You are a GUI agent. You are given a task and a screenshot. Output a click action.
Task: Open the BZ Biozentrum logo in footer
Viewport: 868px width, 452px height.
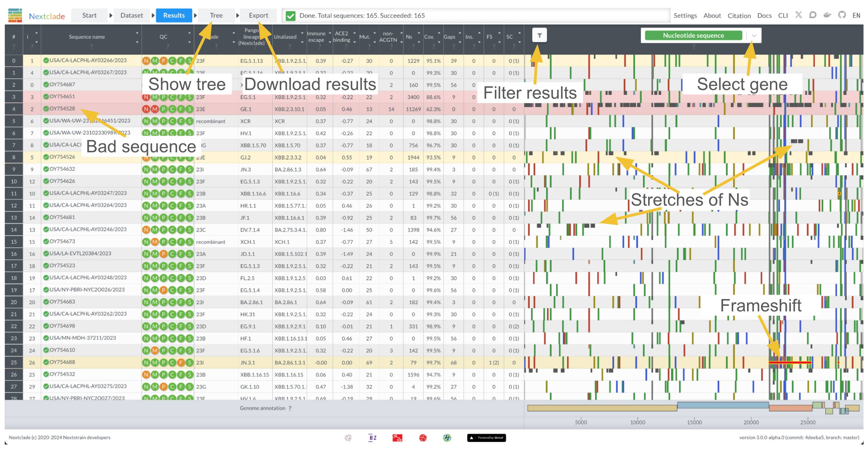(x=372, y=438)
